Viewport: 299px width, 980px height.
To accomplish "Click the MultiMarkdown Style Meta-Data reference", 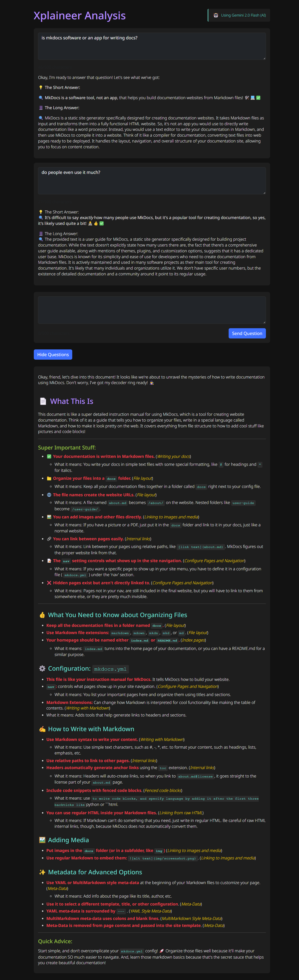I will coord(192,918).
